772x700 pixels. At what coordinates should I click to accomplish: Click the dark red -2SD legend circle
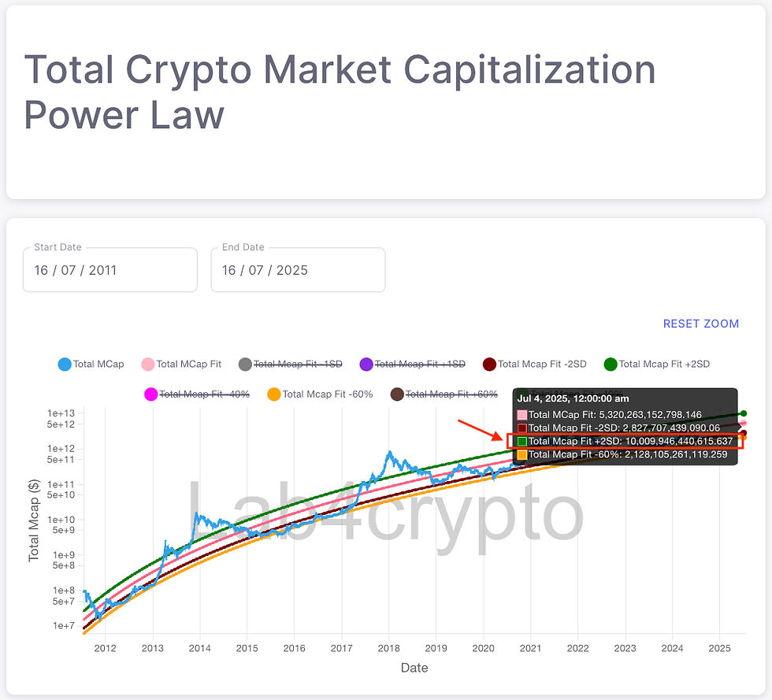489,365
